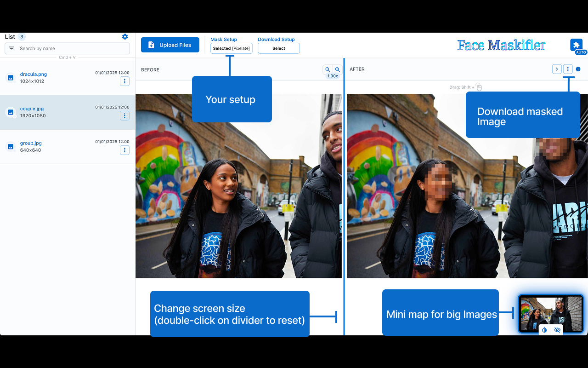
Task: Click the zoom in magnifier in BEFORE panel
Action: click(338, 69)
